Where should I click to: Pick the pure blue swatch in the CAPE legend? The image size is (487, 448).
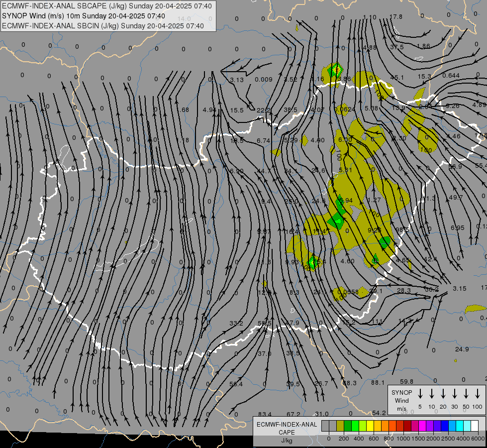(x=444, y=426)
